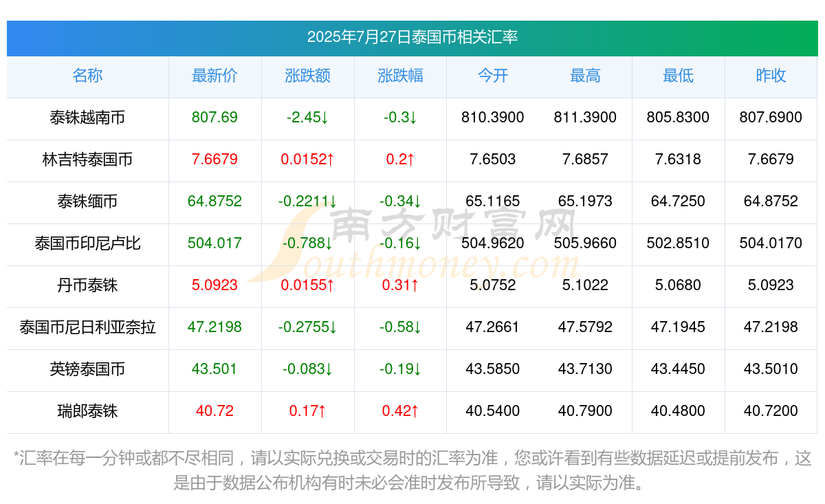The image size is (825, 504).
Task: Click latest price 504.017
Action: coord(214,243)
